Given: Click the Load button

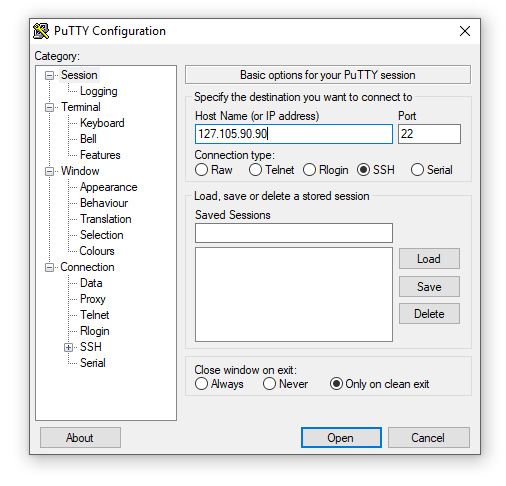Looking at the screenshot, I should (429, 259).
